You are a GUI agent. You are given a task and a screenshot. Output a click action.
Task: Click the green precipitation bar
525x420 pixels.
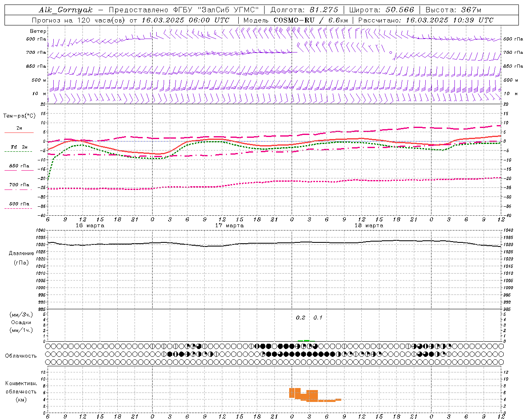pyautogui.click(x=304, y=340)
